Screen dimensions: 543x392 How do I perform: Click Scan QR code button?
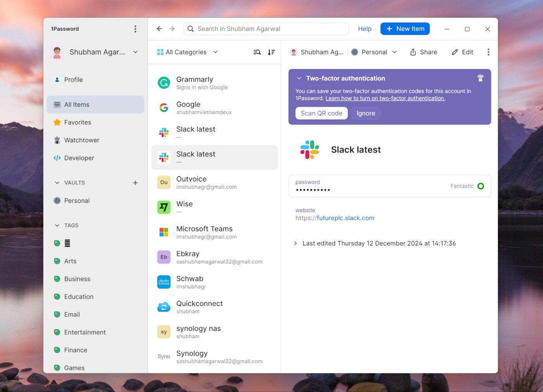pyautogui.click(x=322, y=113)
